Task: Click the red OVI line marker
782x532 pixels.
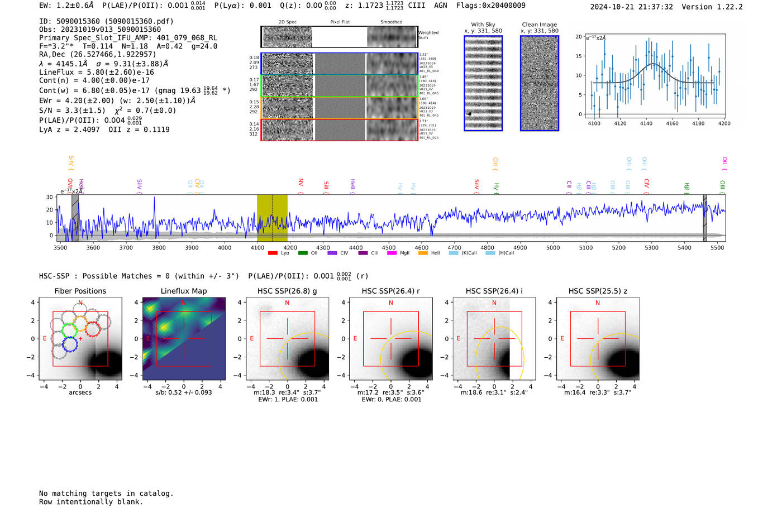Action: pos(70,185)
